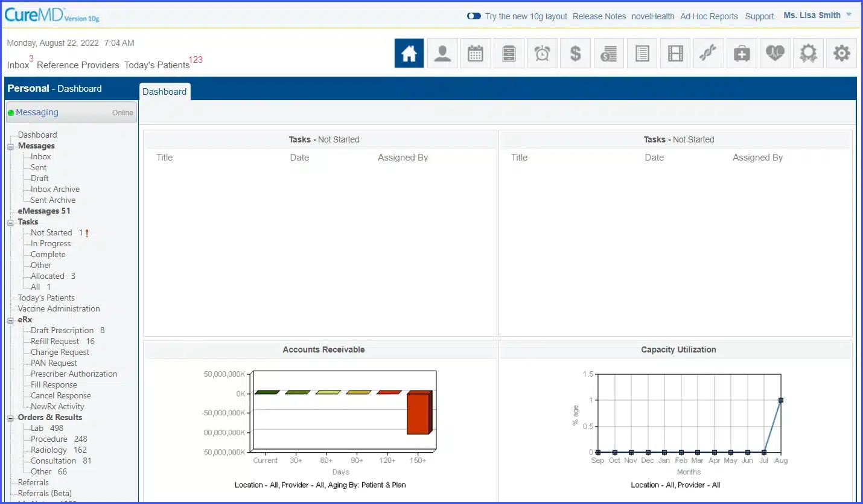The width and height of the screenshot is (863, 504).
Task: Open the DNA strand icon
Action: [709, 53]
